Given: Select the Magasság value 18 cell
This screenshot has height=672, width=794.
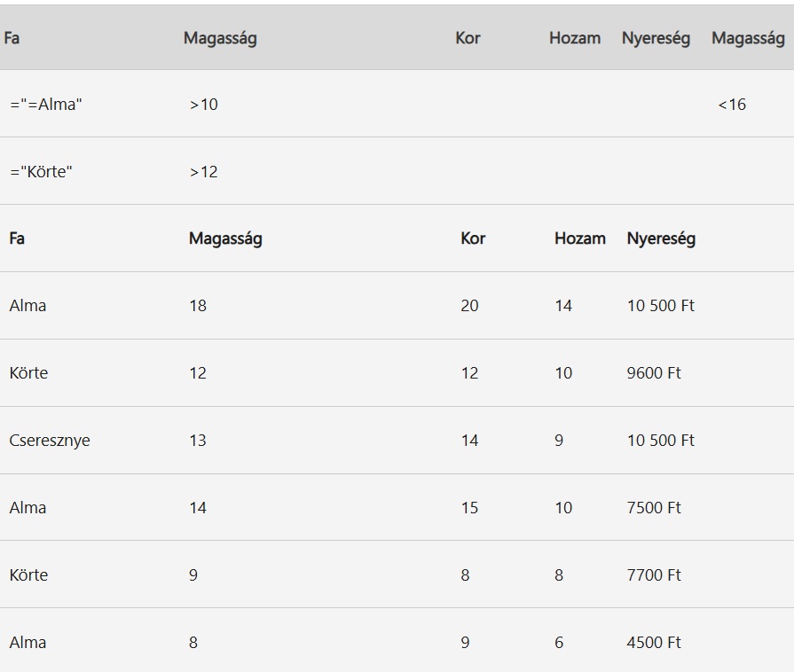Looking at the screenshot, I should click(198, 306).
